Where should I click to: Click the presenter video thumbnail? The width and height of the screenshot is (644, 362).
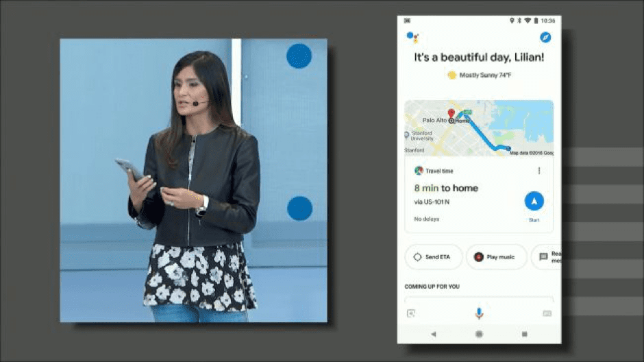coord(193,180)
